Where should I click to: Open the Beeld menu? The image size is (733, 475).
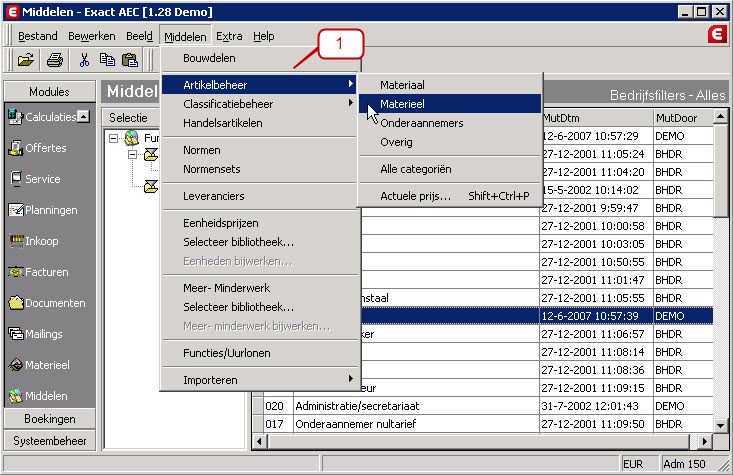point(139,36)
